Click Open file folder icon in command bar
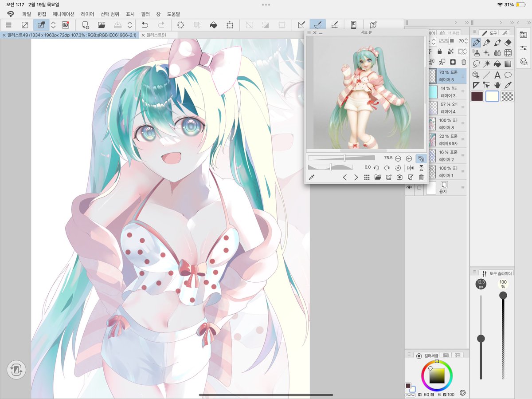The width and height of the screenshot is (532, 399). pyautogui.click(x=102, y=25)
